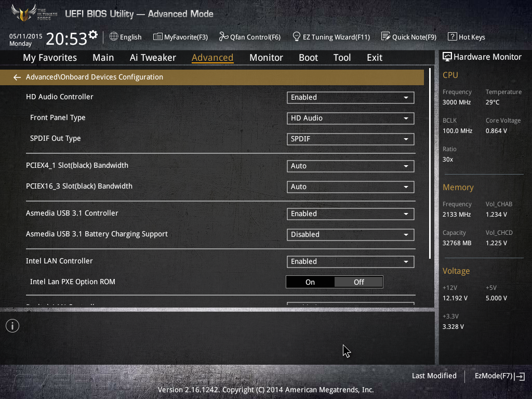Open Intel LAN Controller dropdown
Viewport: 532px width, 399px height.
(351, 262)
